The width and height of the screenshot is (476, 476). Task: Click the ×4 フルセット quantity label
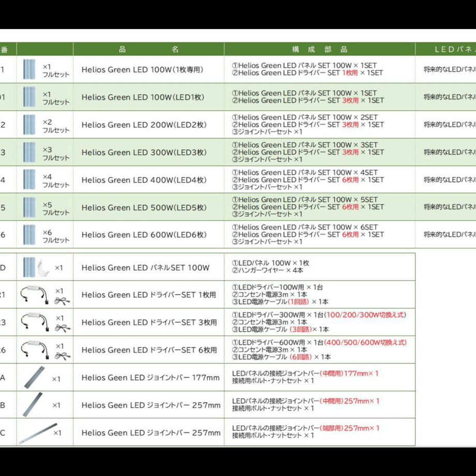coord(56,181)
